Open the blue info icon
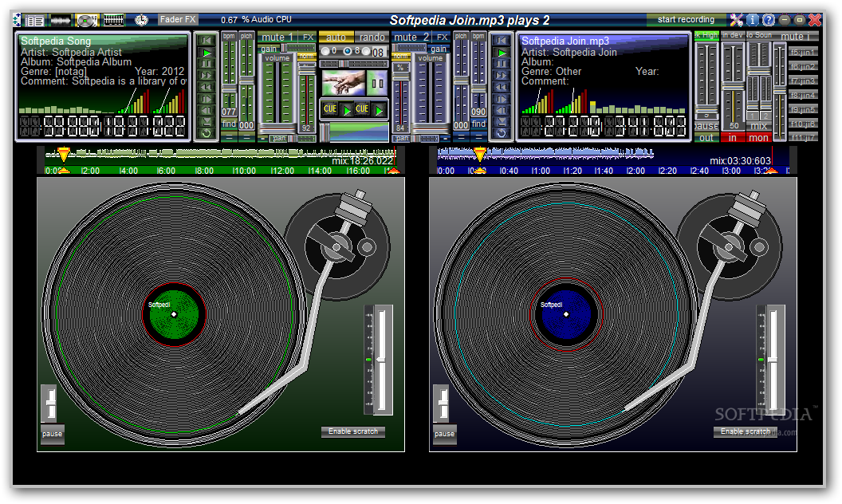 pyautogui.click(x=753, y=20)
